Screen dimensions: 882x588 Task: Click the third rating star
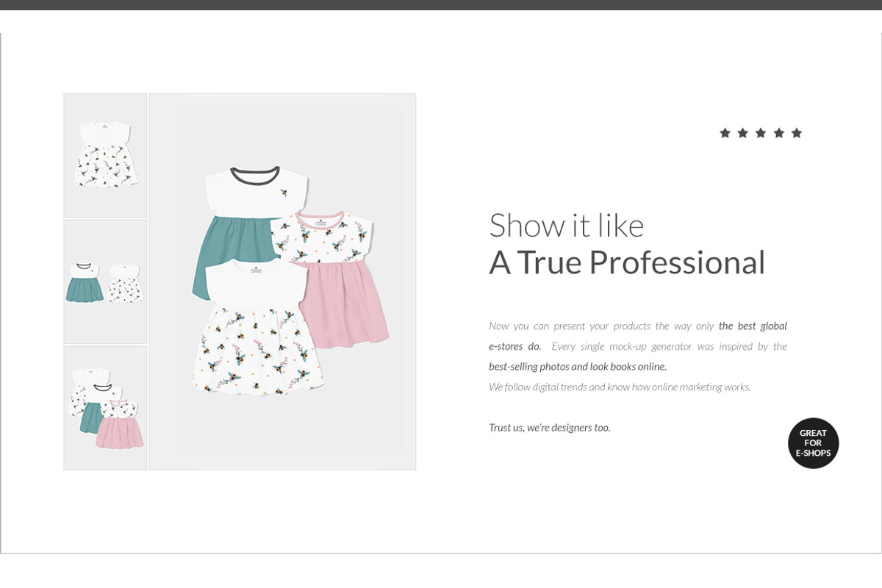[x=761, y=133]
